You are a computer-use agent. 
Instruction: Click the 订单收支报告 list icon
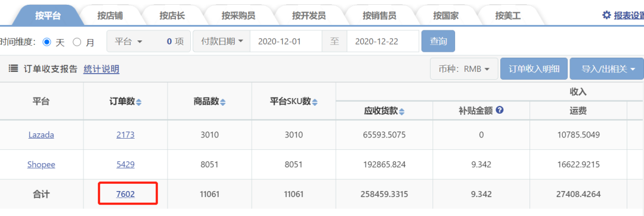(x=13, y=69)
